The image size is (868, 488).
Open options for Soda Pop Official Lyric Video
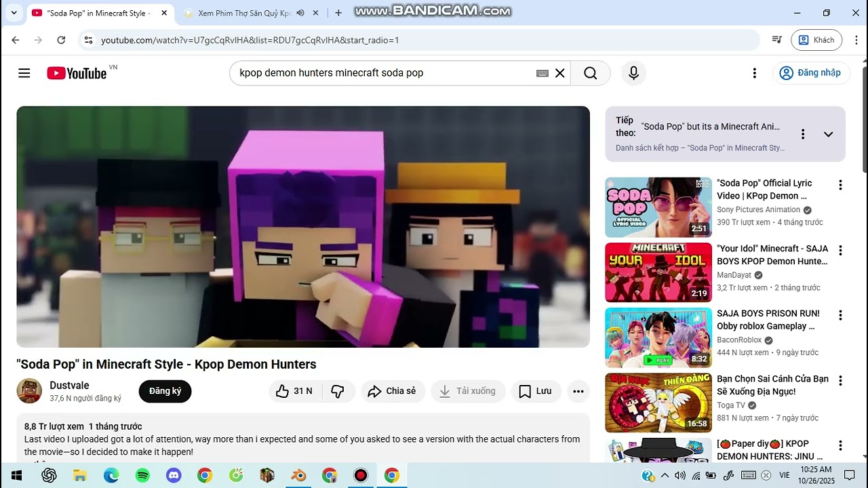840,185
